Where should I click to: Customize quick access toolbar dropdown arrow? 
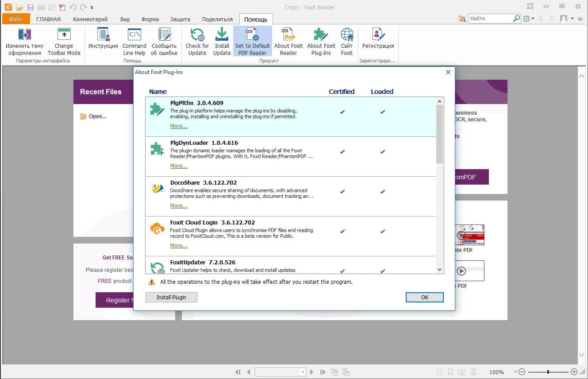92,8
